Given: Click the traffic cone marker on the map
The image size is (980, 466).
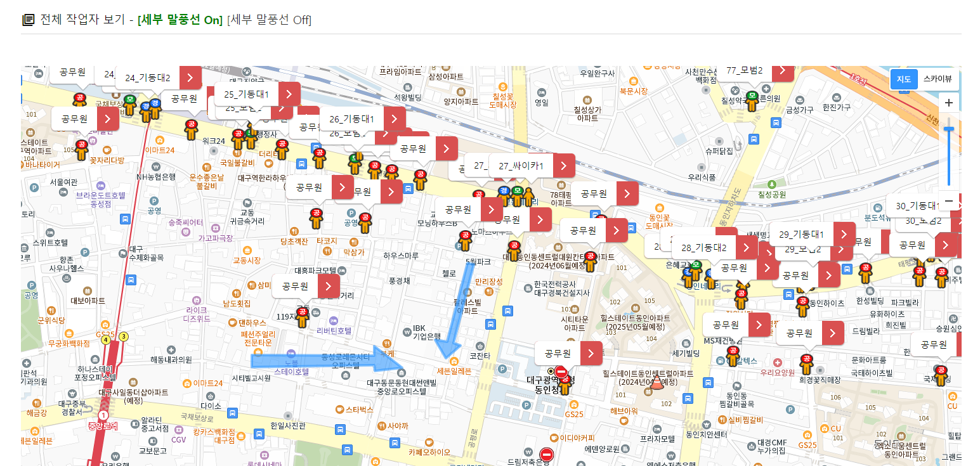Looking at the screenshot, I should point(657,382).
